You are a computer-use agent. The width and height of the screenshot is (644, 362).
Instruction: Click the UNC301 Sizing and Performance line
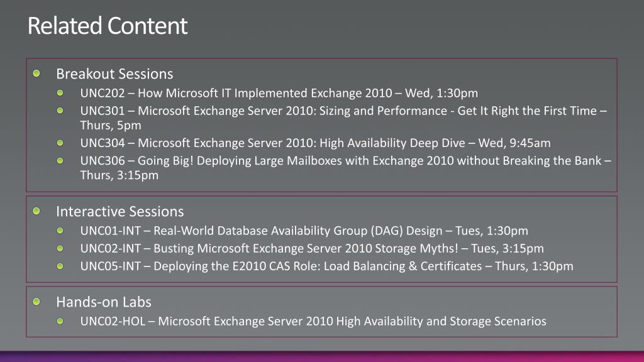click(343, 118)
